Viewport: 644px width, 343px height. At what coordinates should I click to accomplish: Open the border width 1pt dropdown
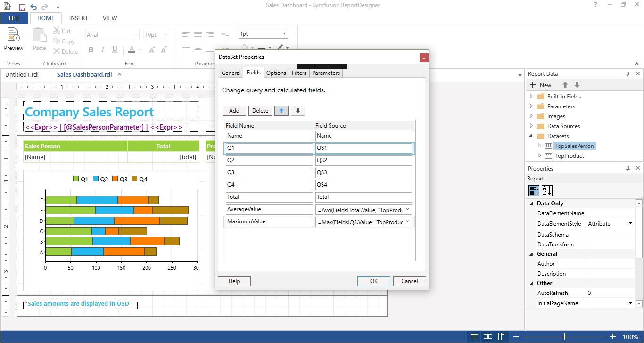[284, 34]
